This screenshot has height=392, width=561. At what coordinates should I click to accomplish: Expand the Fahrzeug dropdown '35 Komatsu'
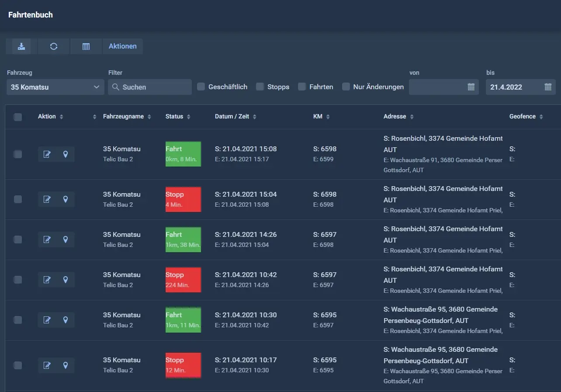(55, 87)
